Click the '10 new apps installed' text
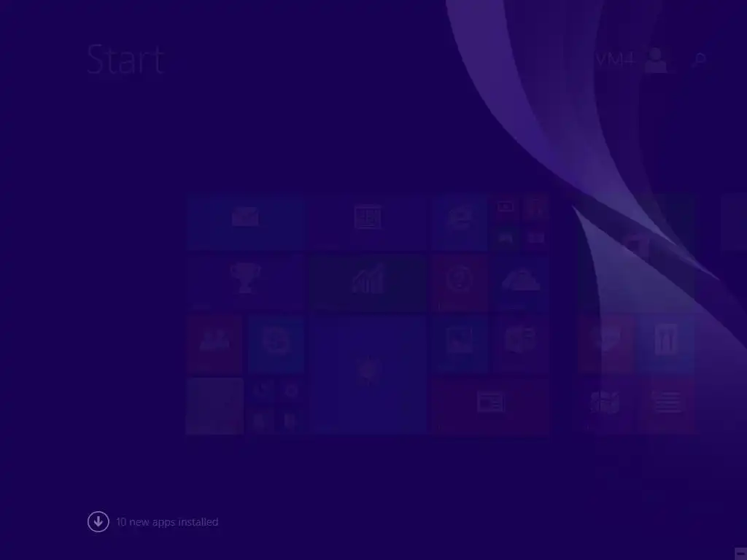This screenshot has width=747, height=560. (167, 522)
